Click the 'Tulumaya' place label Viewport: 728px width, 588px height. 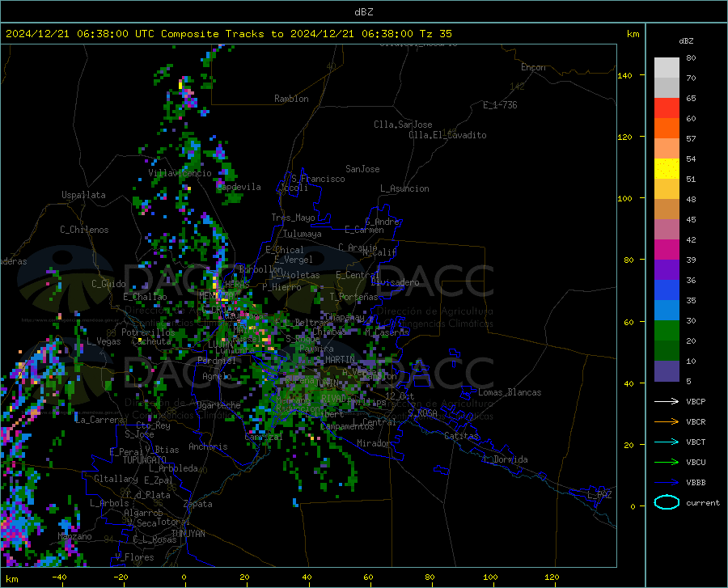tap(302, 234)
